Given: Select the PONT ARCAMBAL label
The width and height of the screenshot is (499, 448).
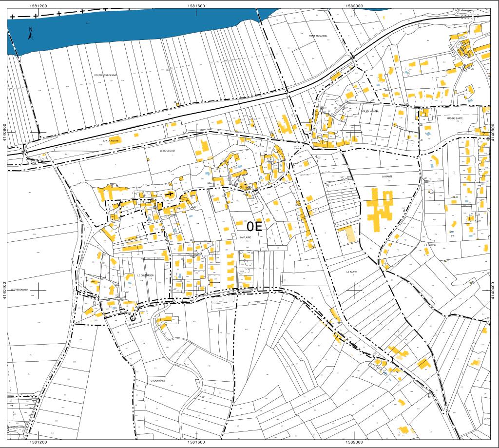Looking at the screenshot, I should 318,36.
